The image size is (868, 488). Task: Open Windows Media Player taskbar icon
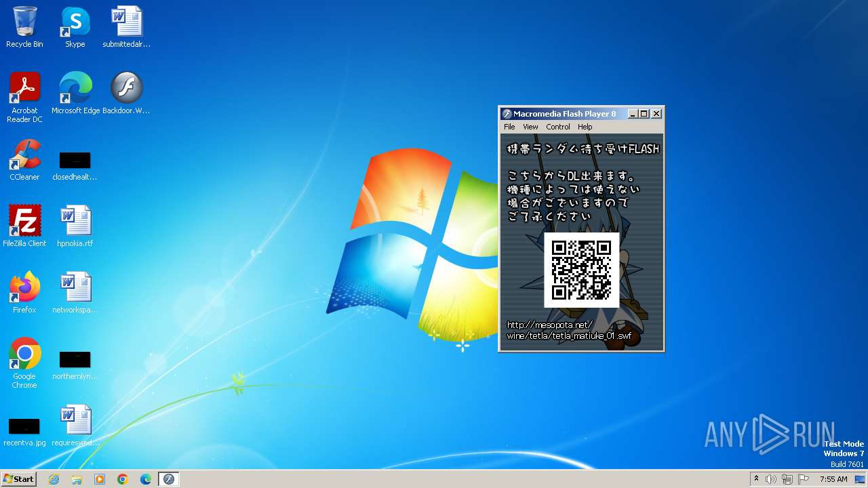tap(100, 479)
